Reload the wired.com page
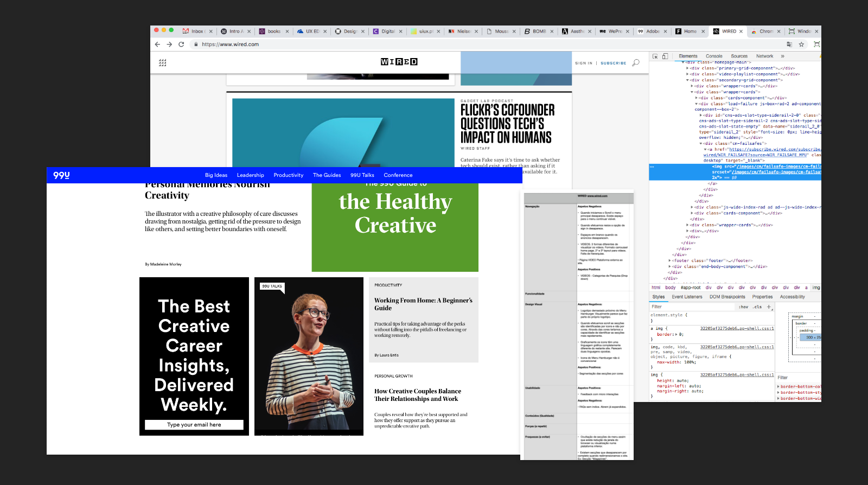The image size is (868, 485). coord(181,44)
